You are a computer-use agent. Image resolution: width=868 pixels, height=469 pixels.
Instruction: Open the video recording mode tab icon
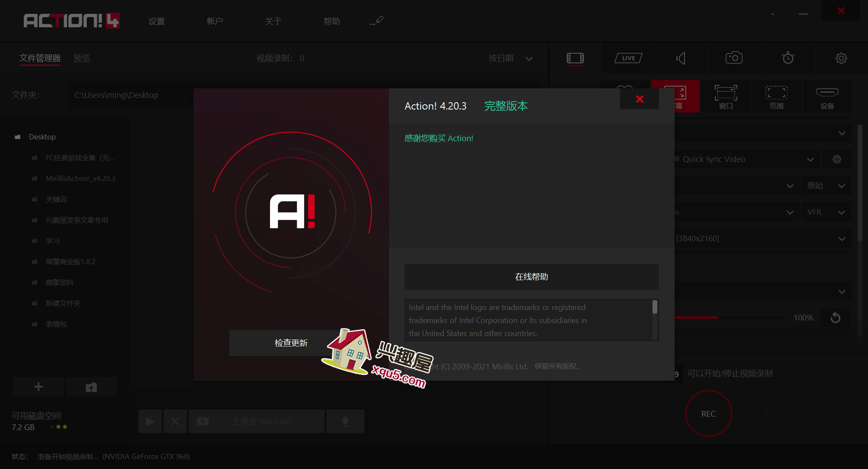click(575, 58)
